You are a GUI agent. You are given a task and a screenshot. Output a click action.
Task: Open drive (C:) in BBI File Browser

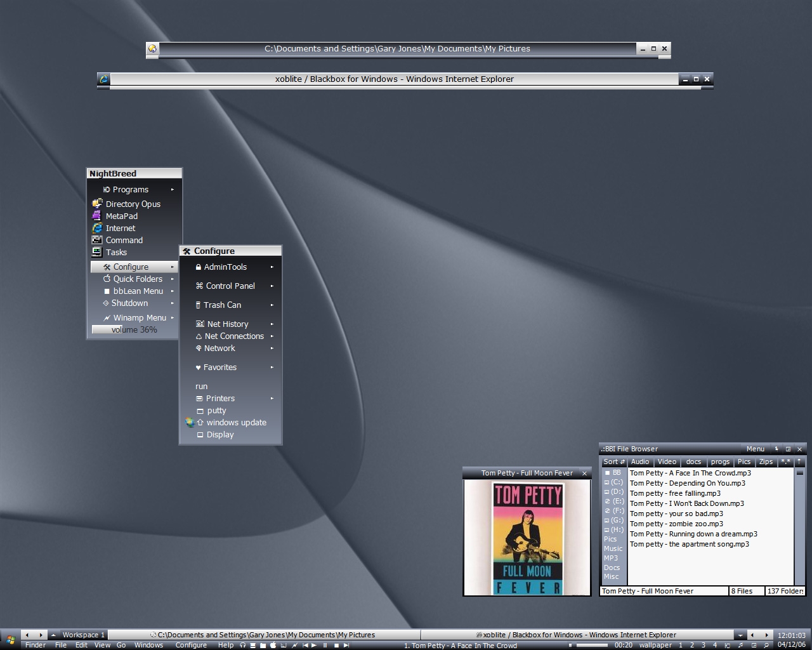tap(613, 482)
